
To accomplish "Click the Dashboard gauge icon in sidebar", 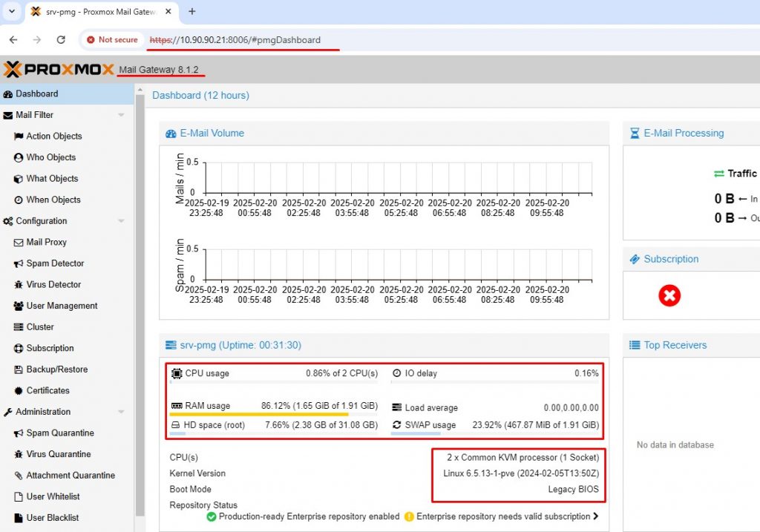I will click(x=7, y=94).
